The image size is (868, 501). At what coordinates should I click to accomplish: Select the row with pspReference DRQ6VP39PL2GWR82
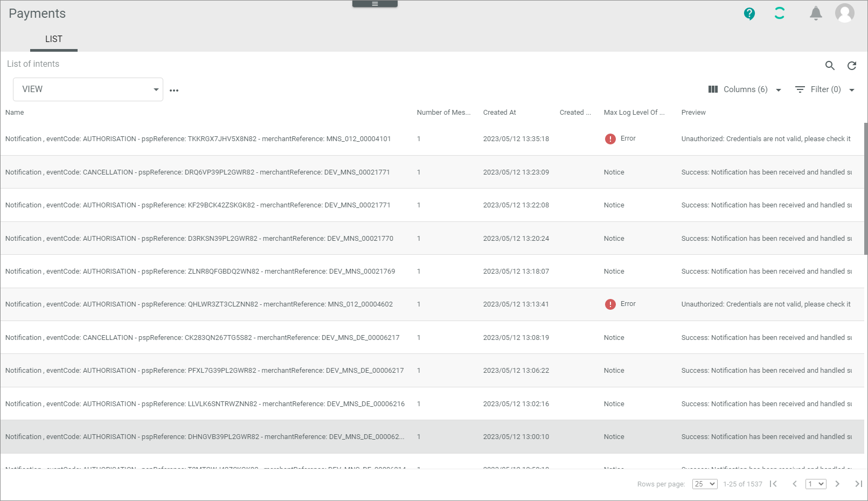(197, 172)
